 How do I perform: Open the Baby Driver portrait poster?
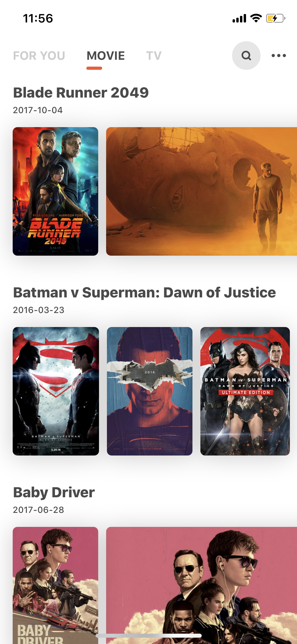(x=55, y=585)
